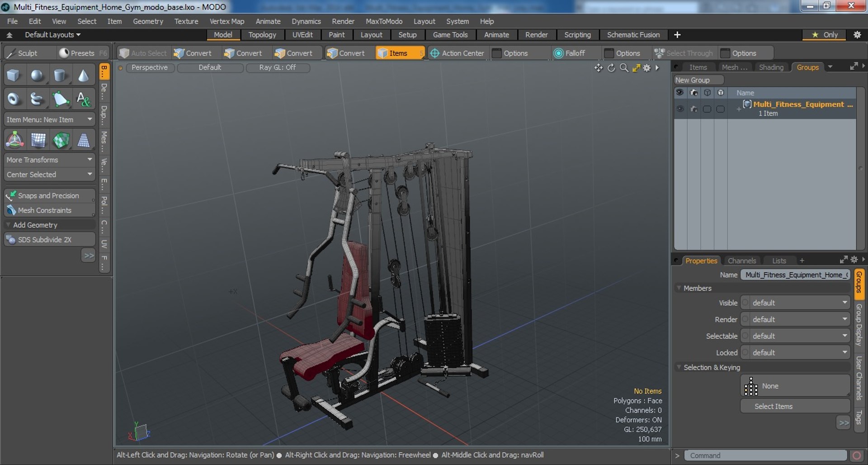
Task: Enable the Falloff toggle
Action: [x=569, y=53]
